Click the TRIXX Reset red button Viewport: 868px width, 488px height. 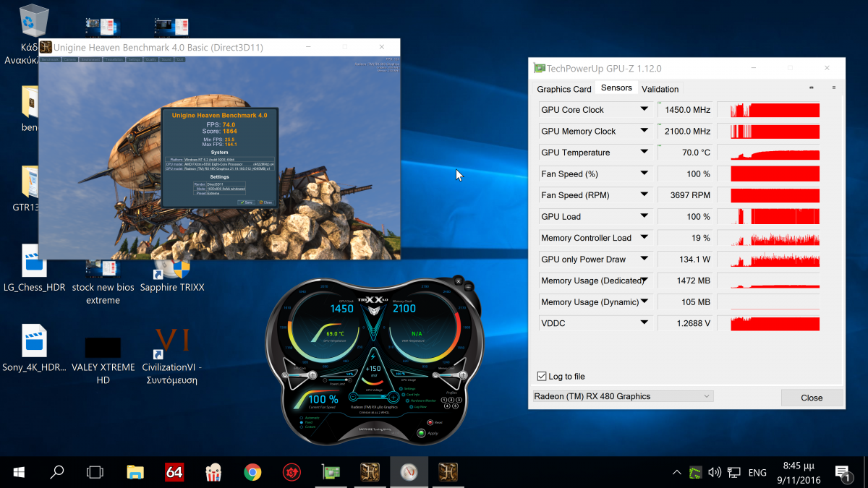pyautogui.click(x=430, y=422)
